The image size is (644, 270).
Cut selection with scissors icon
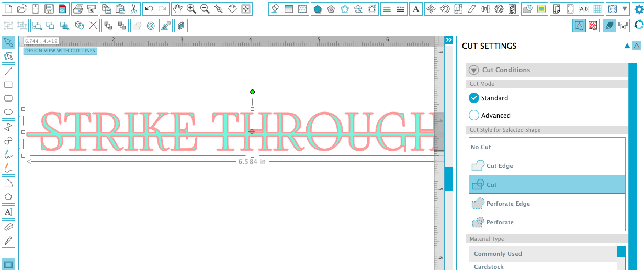(x=133, y=9)
